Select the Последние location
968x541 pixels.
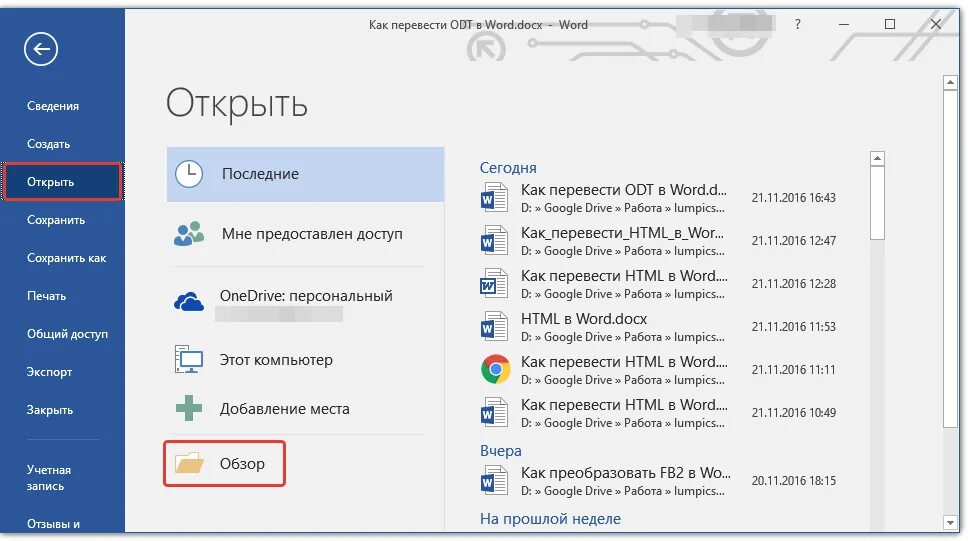(306, 174)
